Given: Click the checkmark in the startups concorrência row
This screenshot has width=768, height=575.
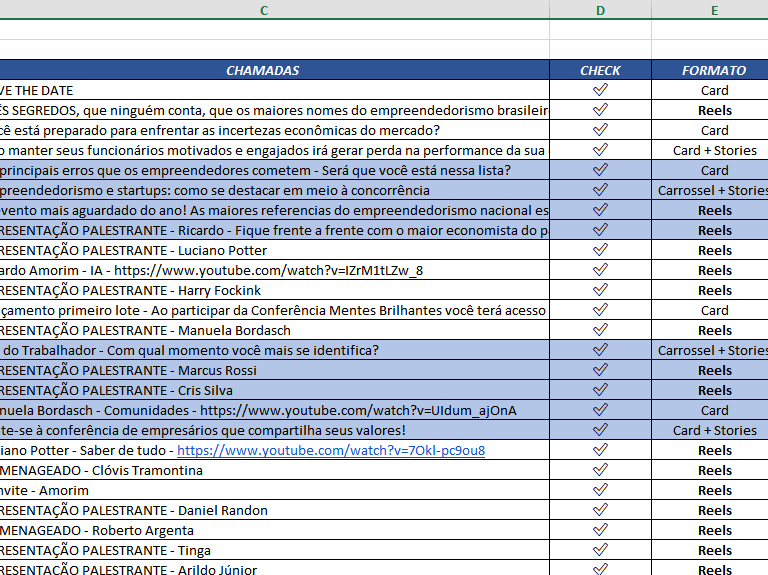Looking at the screenshot, I should 600,190.
